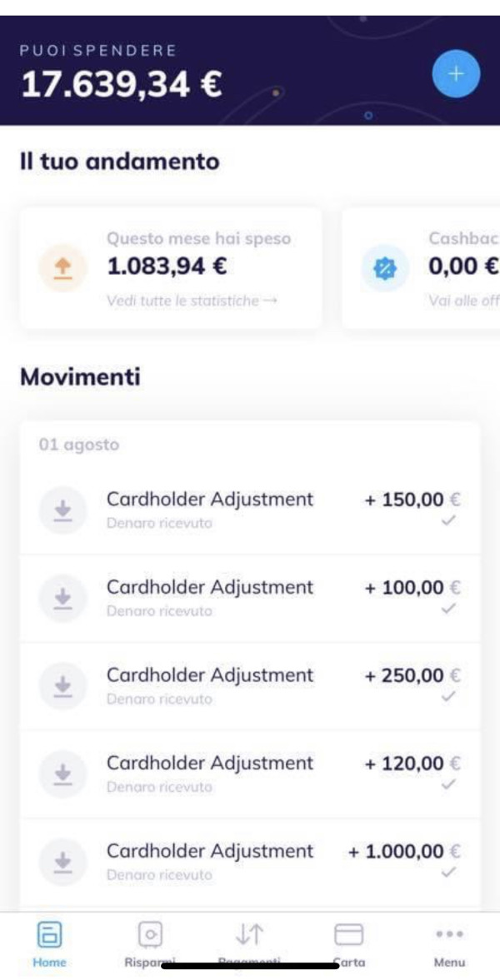Open the +1.000,00 € Cardholder Adjustment entry
Screen dimensions: 500x980
[250, 861]
